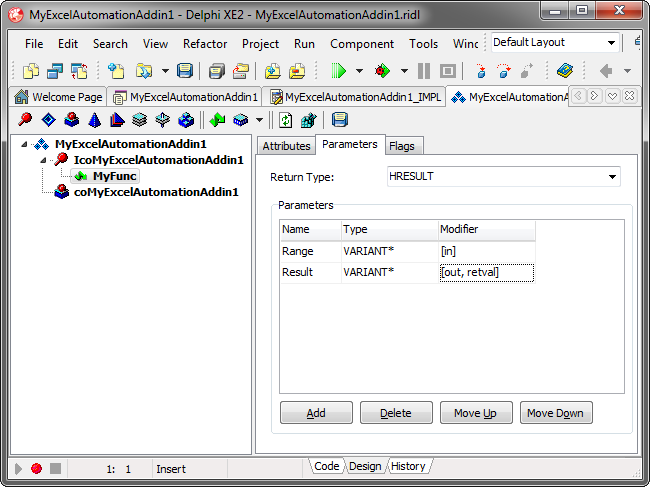The width and height of the screenshot is (650, 487).
Task: Click the New Union icon
Action: click(162, 120)
